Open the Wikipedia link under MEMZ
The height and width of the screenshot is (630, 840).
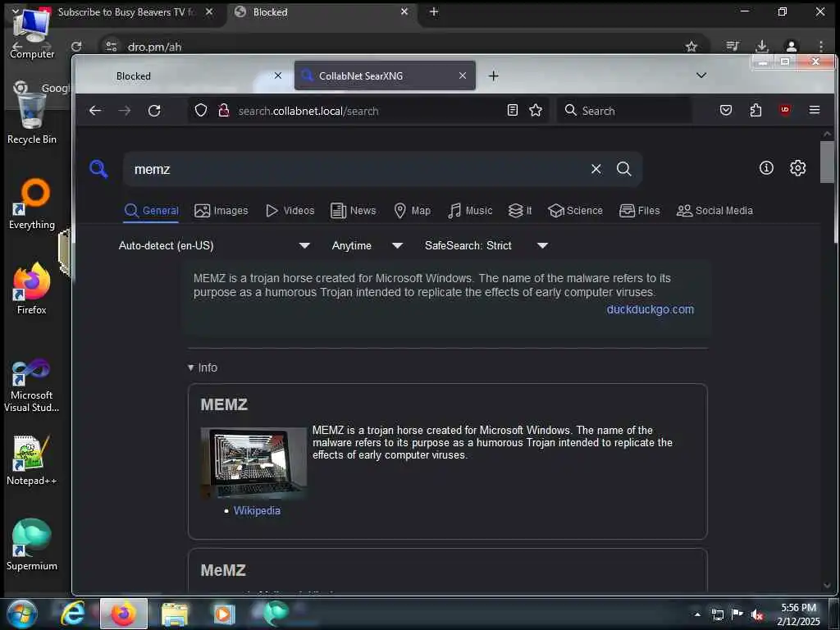pyautogui.click(x=257, y=510)
